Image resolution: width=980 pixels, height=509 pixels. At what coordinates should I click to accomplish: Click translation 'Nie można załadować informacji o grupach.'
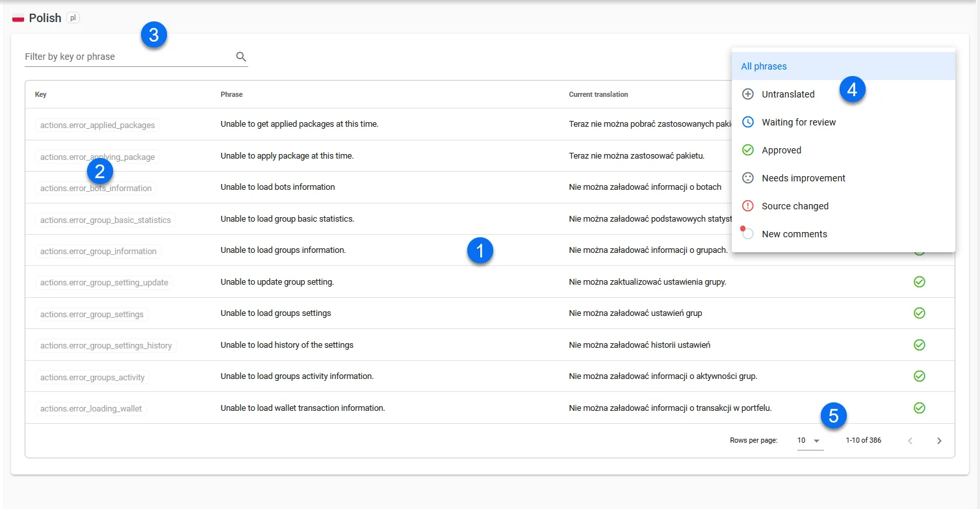coord(648,250)
